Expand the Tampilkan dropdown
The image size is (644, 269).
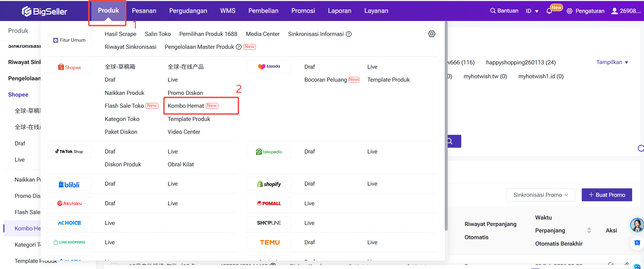(x=612, y=62)
